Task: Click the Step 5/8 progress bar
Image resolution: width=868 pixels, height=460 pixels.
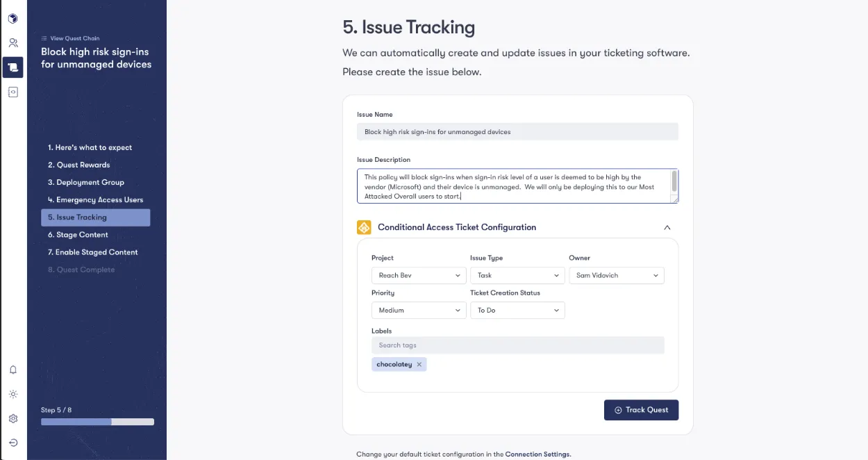Action: (97, 421)
